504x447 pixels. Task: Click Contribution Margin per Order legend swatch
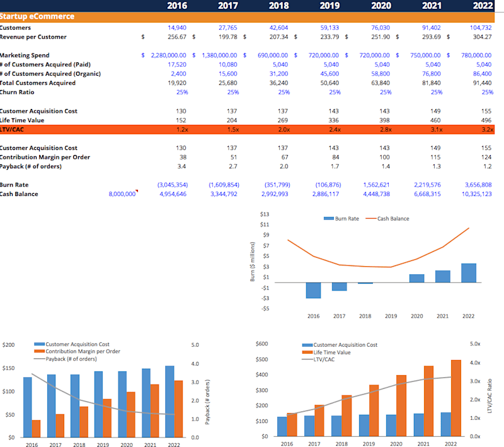click(39, 351)
